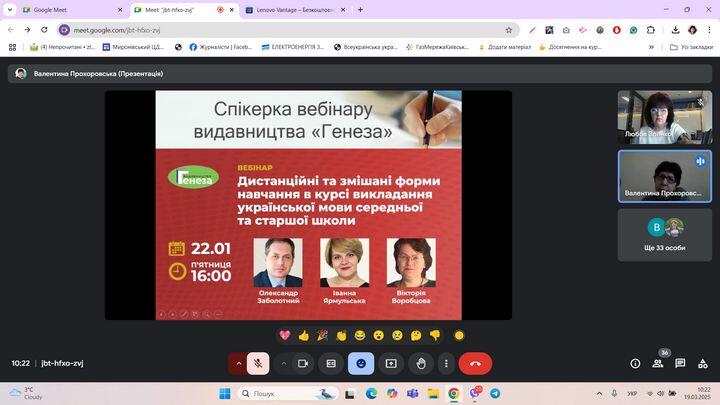Open Любов video tile
Viewport: 720px width, 405px height.
pos(664,117)
